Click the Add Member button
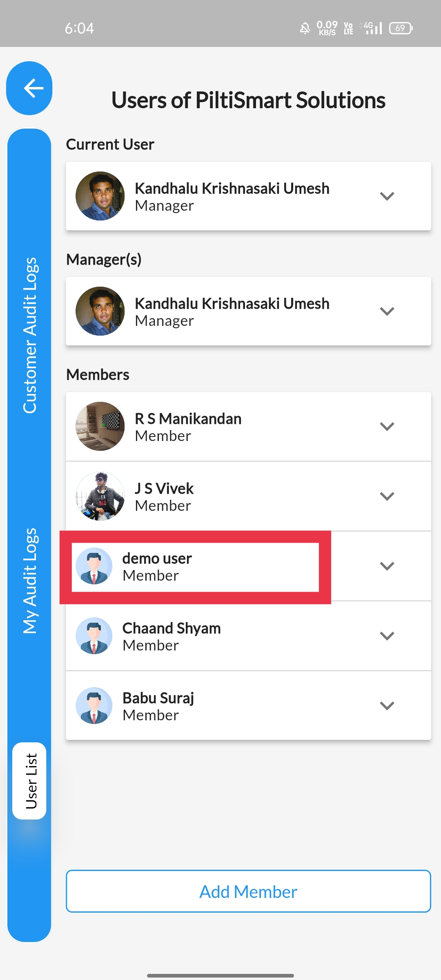Image resolution: width=441 pixels, height=980 pixels. click(x=248, y=891)
